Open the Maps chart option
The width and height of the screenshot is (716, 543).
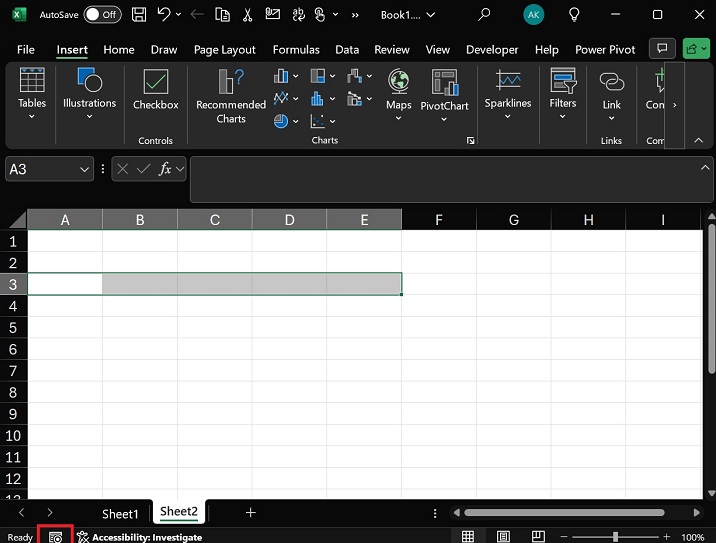click(x=398, y=90)
